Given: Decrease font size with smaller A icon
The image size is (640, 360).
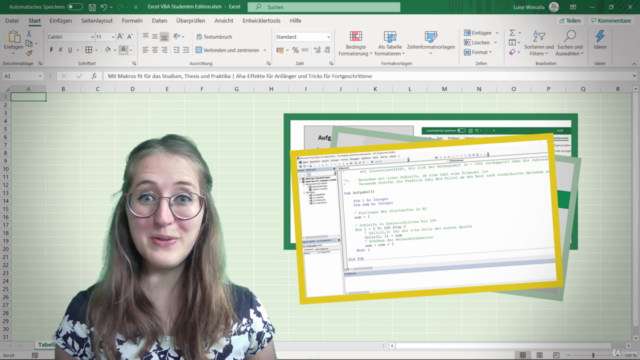Looking at the screenshot, I should [x=130, y=37].
